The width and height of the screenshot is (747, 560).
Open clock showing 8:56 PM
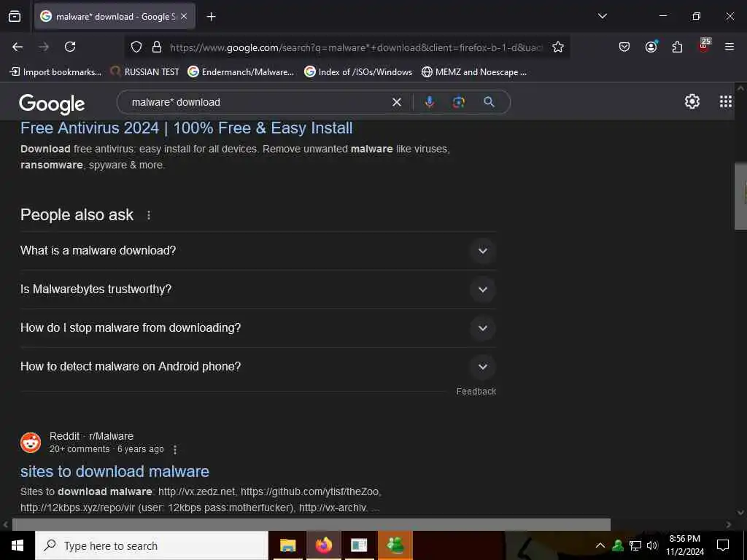[x=684, y=545]
